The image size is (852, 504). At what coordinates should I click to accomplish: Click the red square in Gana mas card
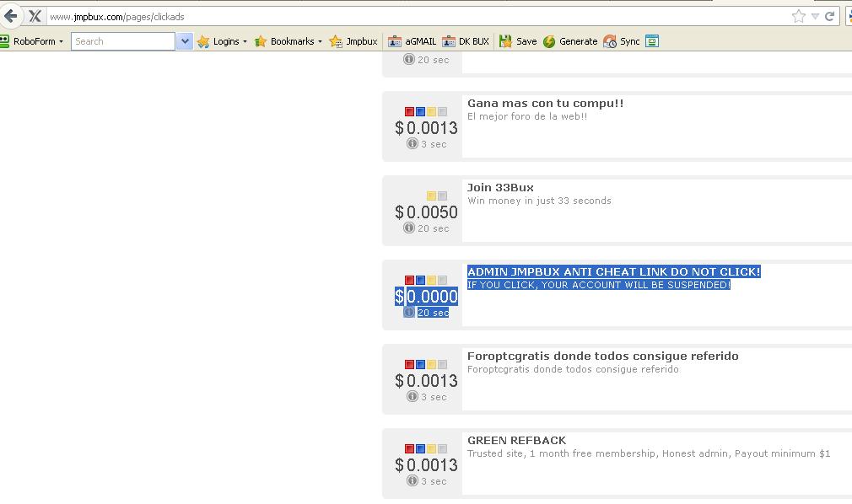click(410, 111)
